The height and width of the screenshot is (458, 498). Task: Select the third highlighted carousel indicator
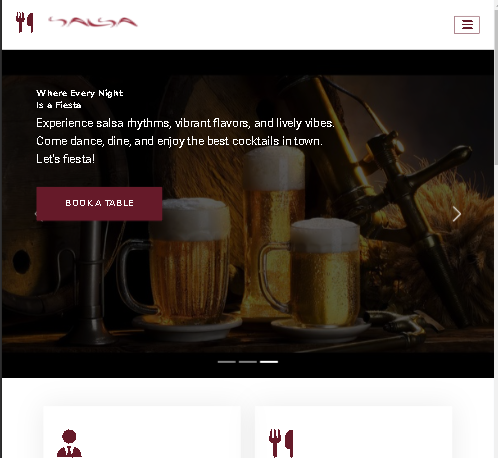pyautogui.click(x=269, y=362)
